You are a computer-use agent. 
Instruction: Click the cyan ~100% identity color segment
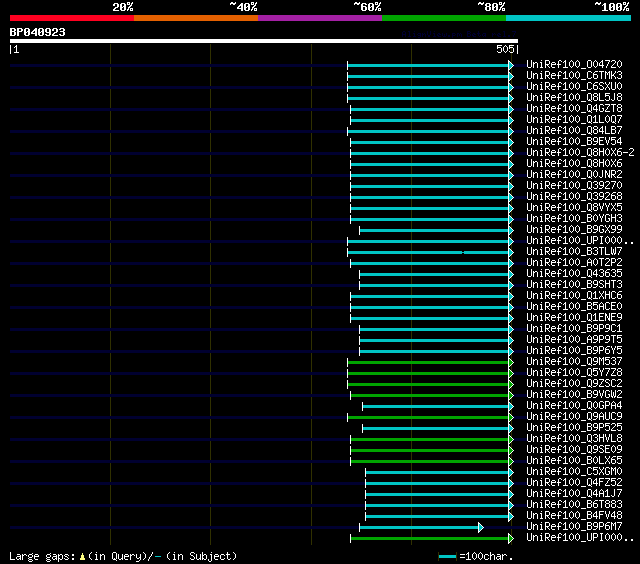[x=569, y=18]
